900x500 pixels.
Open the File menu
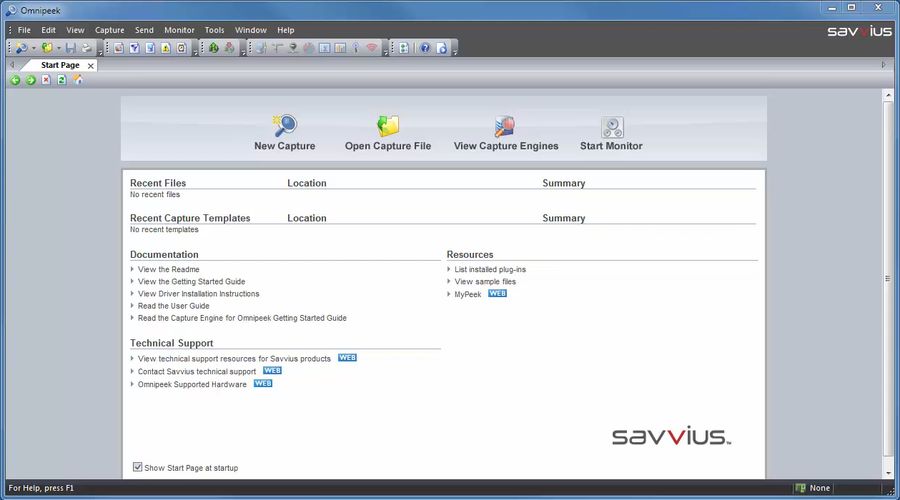click(x=24, y=30)
